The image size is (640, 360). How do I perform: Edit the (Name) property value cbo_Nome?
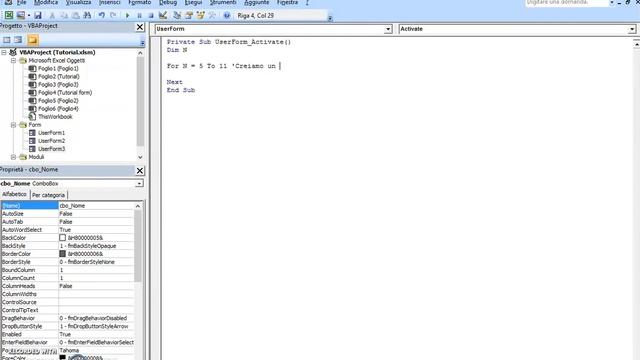[x=96, y=206]
